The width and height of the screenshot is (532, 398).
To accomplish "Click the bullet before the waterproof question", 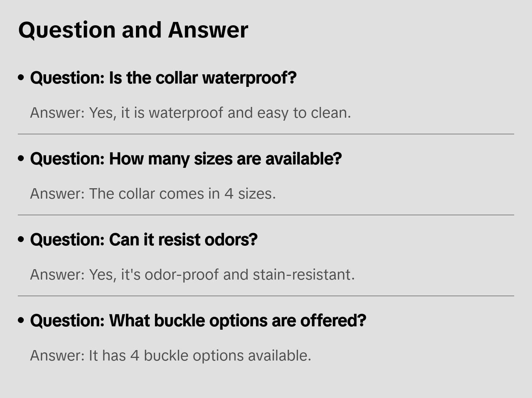I will (21, 78).
